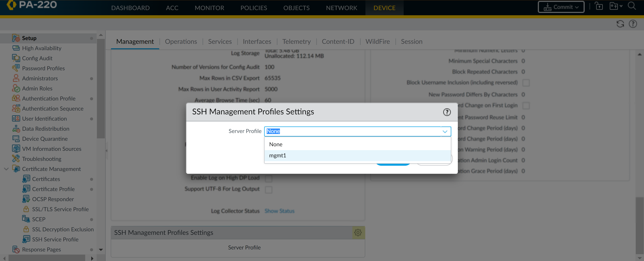
Task: Enable Support UTF-8 For Log Output checkbox
Action: [269, 190]
